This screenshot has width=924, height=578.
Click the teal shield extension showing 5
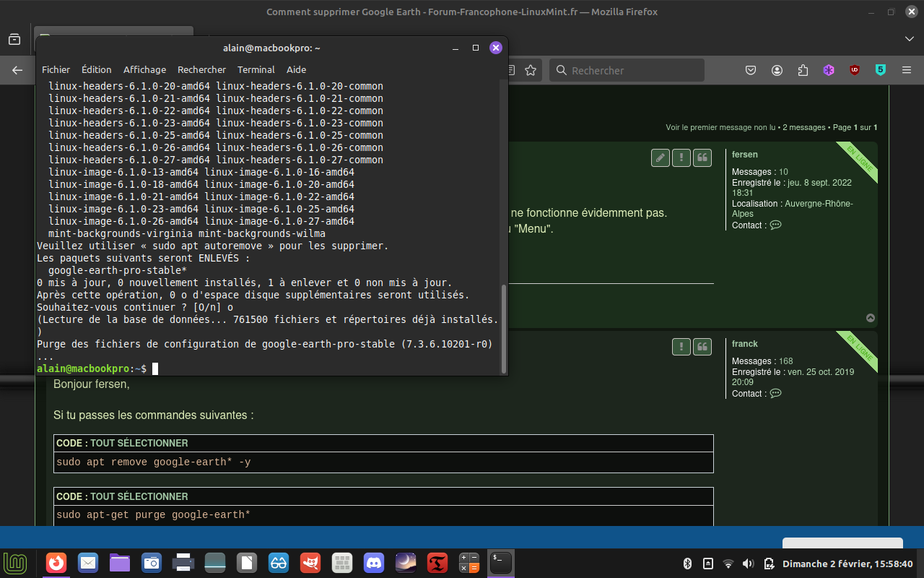pos(881,70)
